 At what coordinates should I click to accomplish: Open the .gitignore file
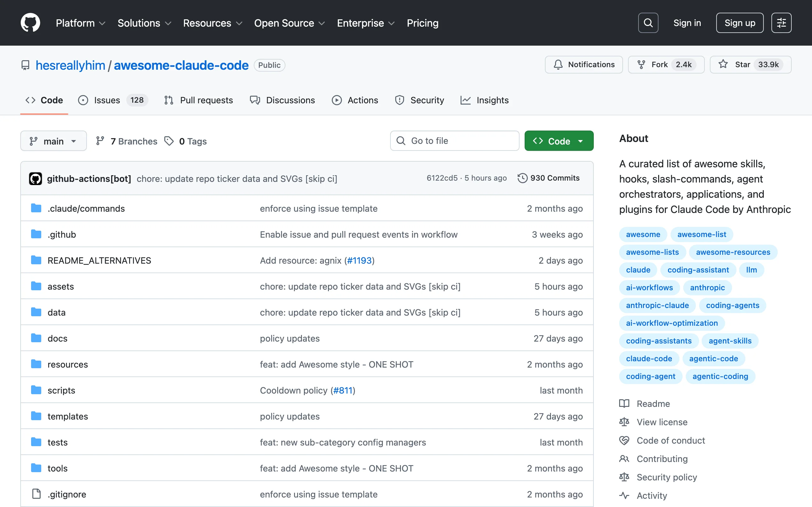(67, 494)
